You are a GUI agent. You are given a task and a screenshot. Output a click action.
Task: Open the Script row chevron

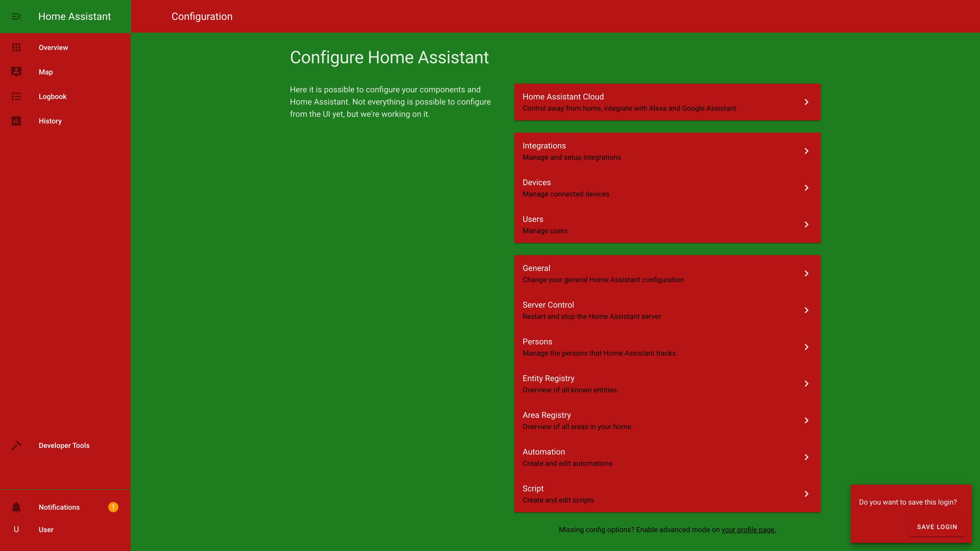click(x=806, y=494)
